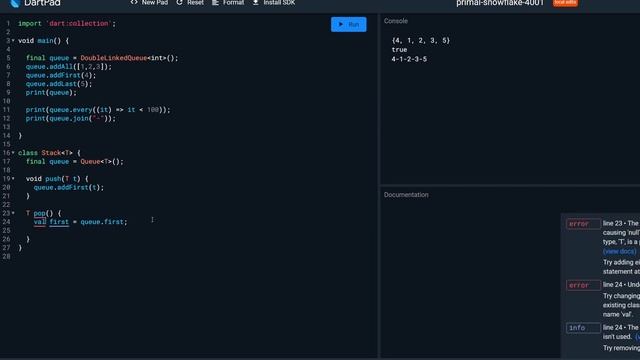Click the local edits badge

click(x=565, y=2)
